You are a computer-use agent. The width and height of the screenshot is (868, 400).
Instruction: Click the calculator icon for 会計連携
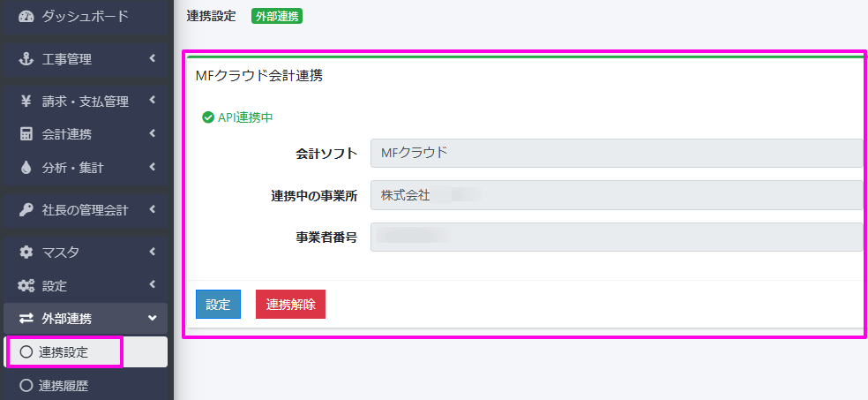(x=26, y=134)
